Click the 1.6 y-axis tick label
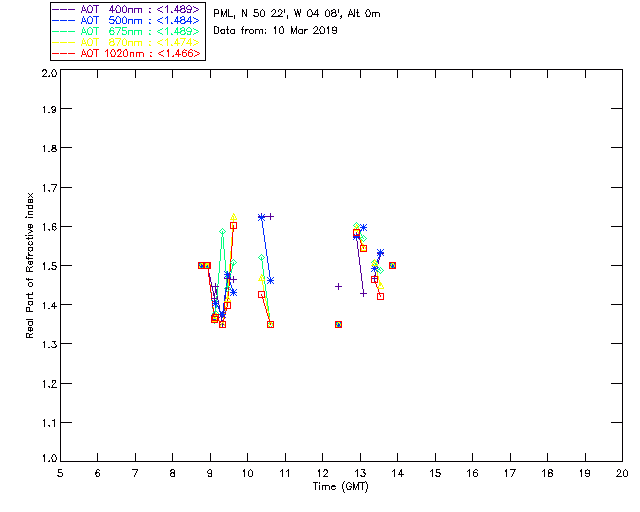This screenshot has width=640, height=512. pos(49,227)
